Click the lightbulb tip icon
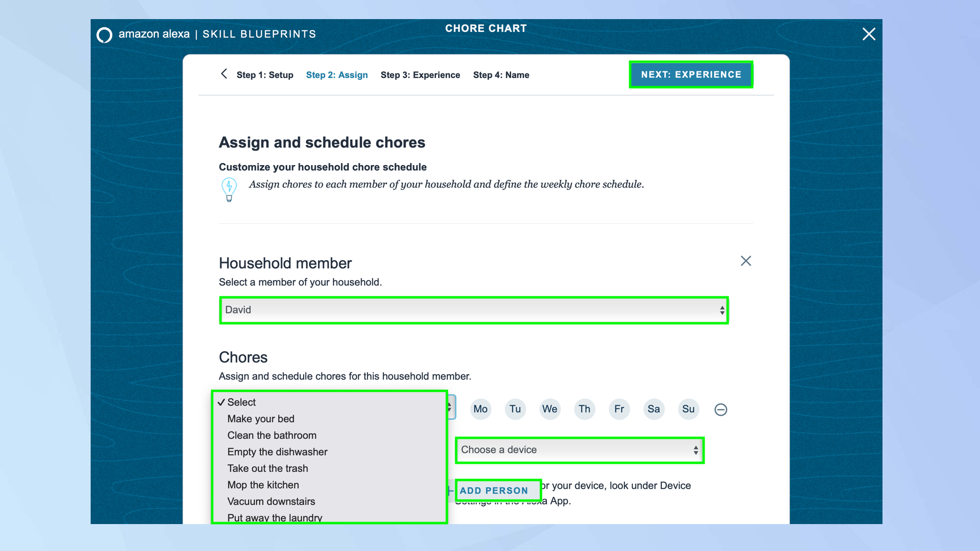This screenshot has width=980, height=551. tap(229, 189)
